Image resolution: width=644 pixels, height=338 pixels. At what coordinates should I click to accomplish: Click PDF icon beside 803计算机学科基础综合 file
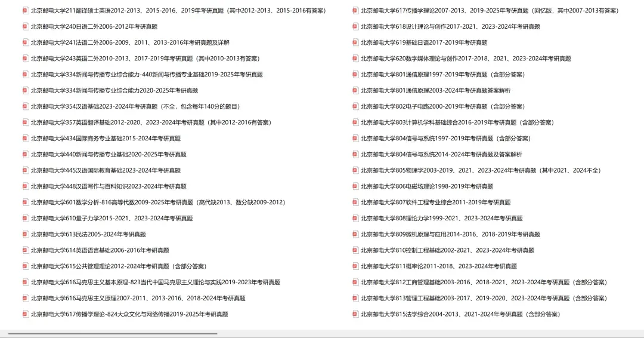[x=355, y=122]
